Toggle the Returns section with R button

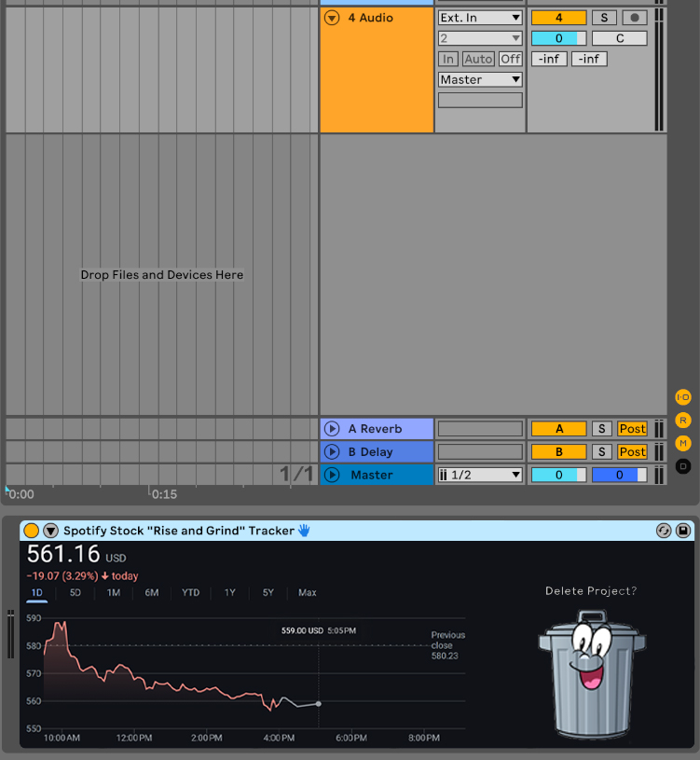point(683,421)
